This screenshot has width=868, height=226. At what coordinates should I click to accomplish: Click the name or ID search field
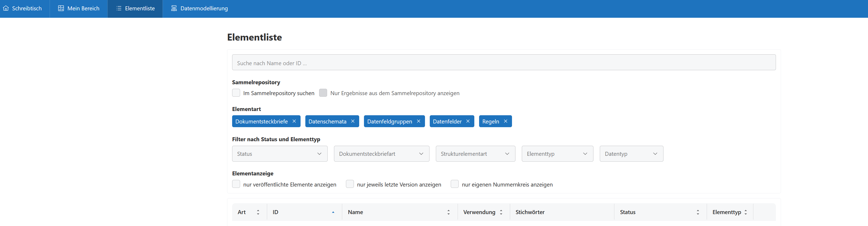[x=504, y=63]
